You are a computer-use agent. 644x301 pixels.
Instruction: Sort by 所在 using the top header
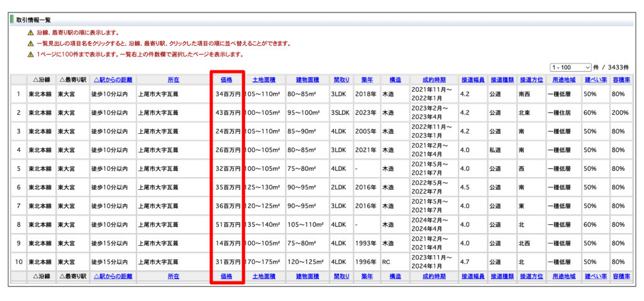tap(174, 80)
